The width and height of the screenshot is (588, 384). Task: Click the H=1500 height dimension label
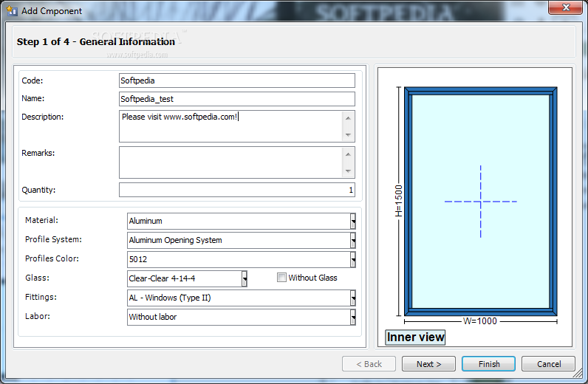point(399,201)
